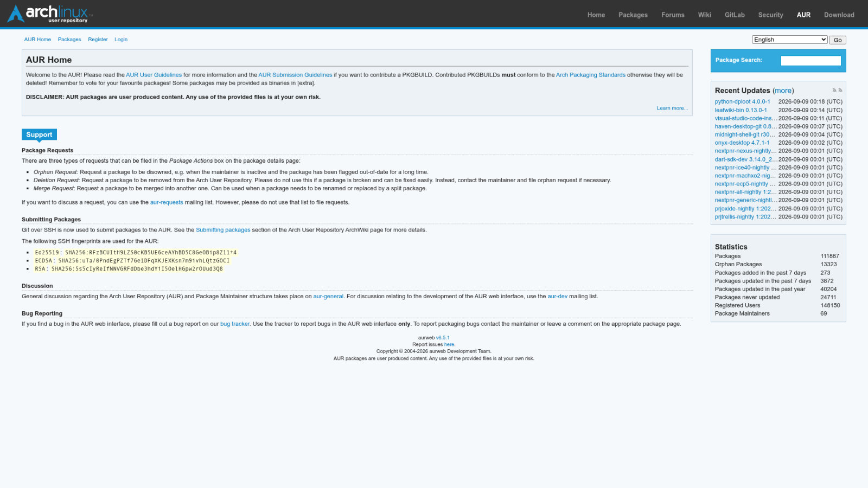868x488 pixels.
Task: Follow the Arch Packaging Standards link
Action: click(591, 75)
